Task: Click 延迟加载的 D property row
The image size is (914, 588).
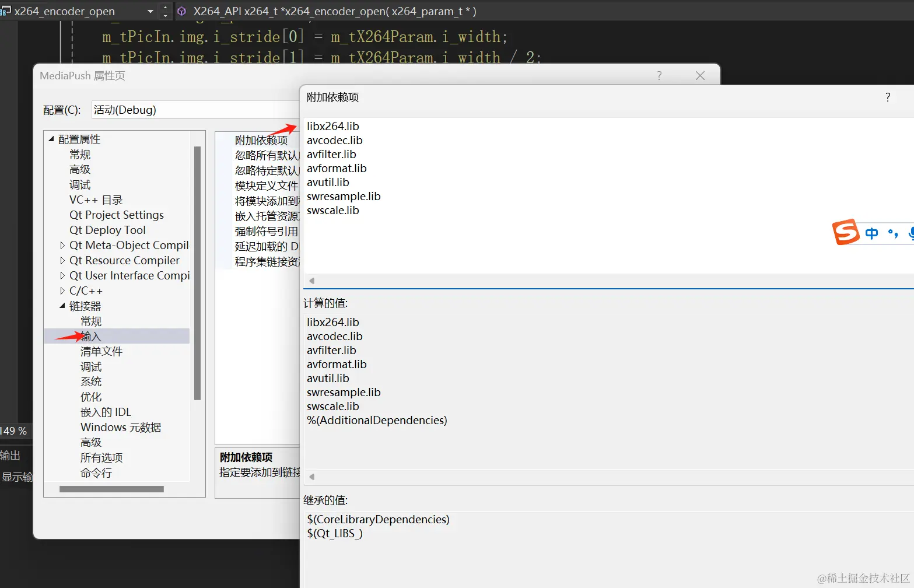Action: pyautogui.click(x=267, y=247)
